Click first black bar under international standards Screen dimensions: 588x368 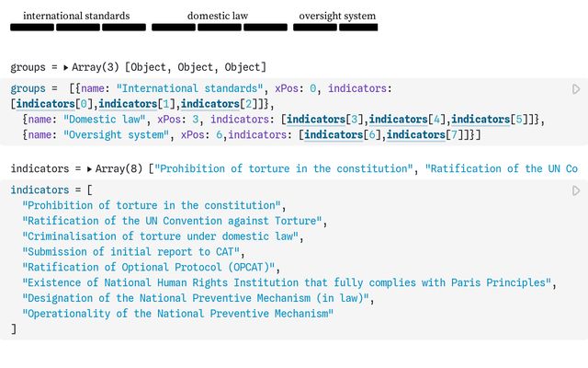tap(32, 28)
